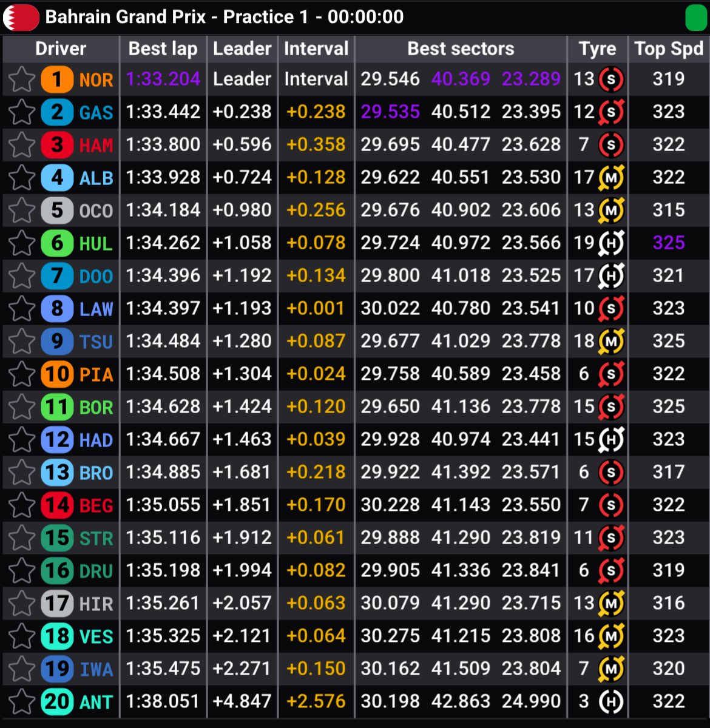Click ANT's hard tyre icon
This screenshot has height=728, width=710.
coord(611,701)
